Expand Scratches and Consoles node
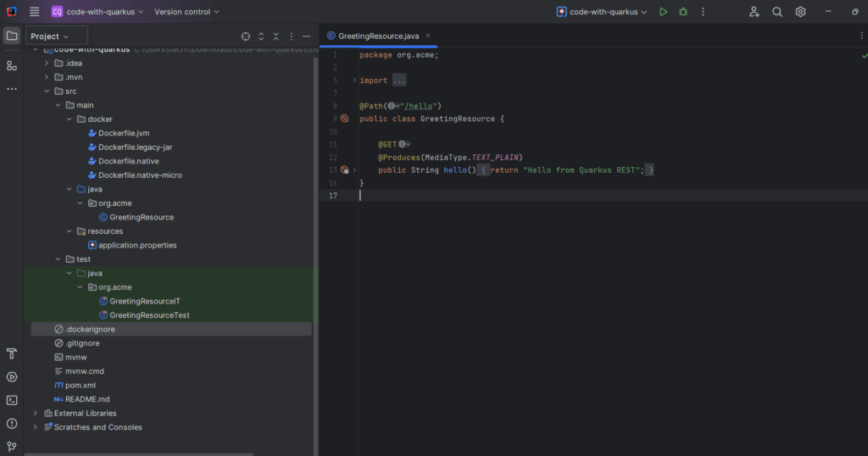Viewport: 868px width, 456px height. coord(36,427)
